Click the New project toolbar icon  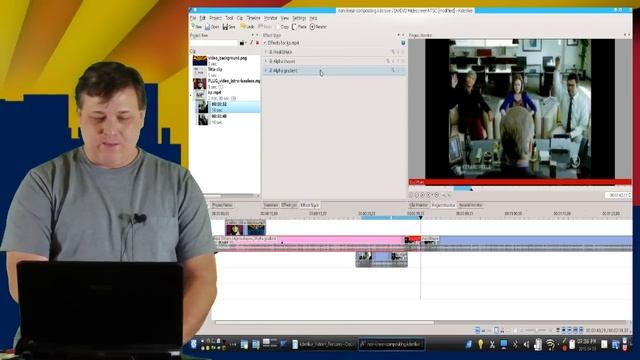click(x=197, y=27)
